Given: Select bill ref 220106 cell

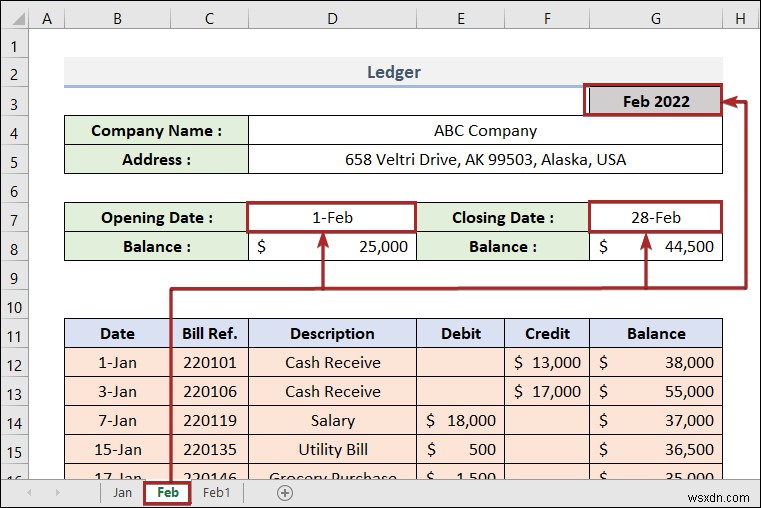Looking at the screenshot, I should pyautogui.click(x=210, y=392).
